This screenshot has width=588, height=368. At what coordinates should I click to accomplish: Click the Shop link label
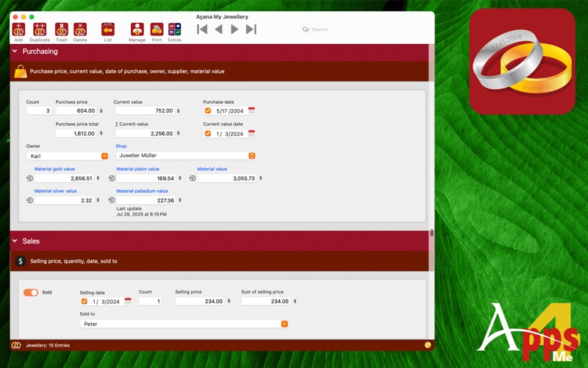click(x=121, y=146)
